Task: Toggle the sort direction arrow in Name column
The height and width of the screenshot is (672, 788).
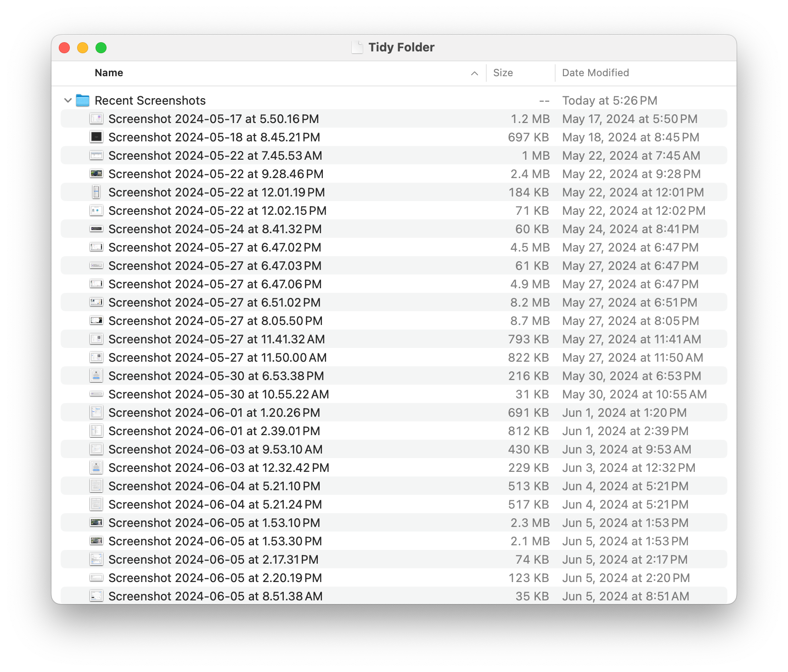Action: (x=474, y=73)
